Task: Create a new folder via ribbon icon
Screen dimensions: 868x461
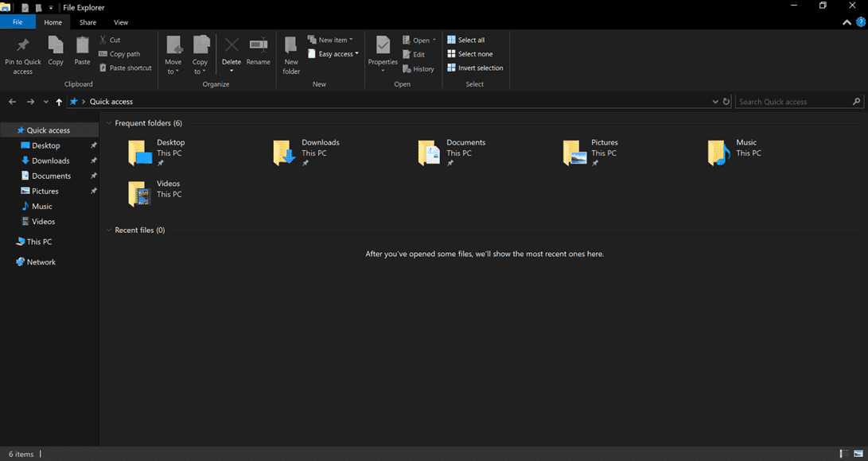Action: point(291,46)
